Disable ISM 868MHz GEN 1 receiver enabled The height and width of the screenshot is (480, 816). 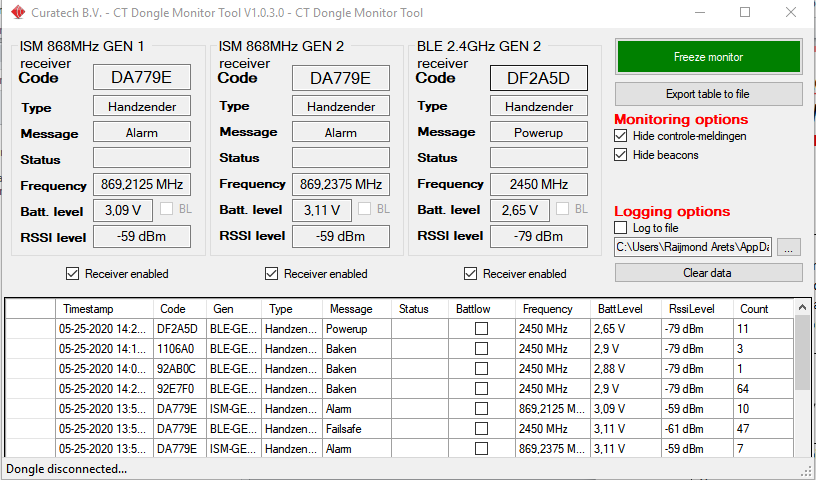pos(72,274)
